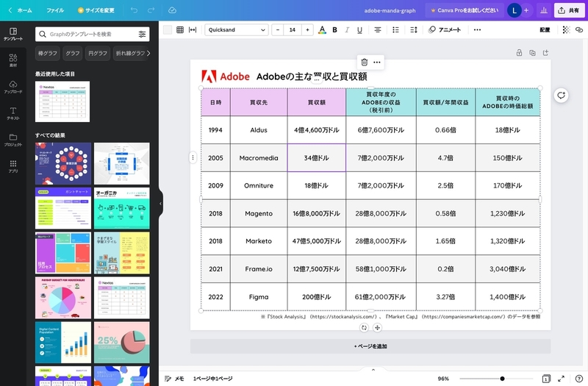Screen dimensions: 588x386
Task: Open the ファイル menu
Action: [x=55, y=10]
